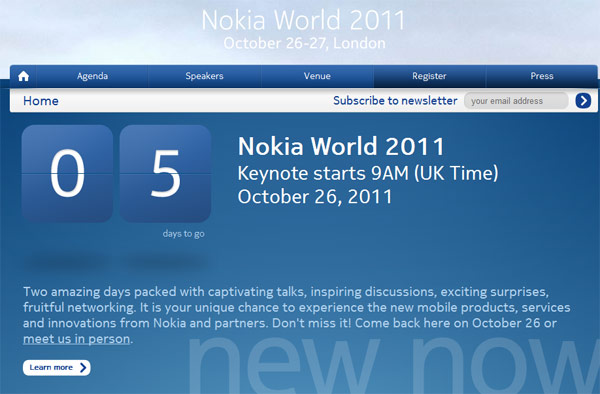Click the countdown digit 0 tile
This screenshot has height=394, width=600.
pyautogui.click(x=67, y=174)
